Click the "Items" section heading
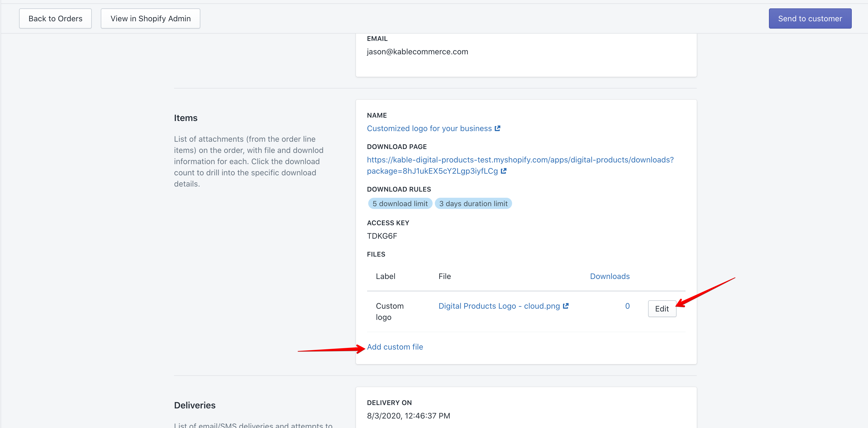 coord(186,117)
